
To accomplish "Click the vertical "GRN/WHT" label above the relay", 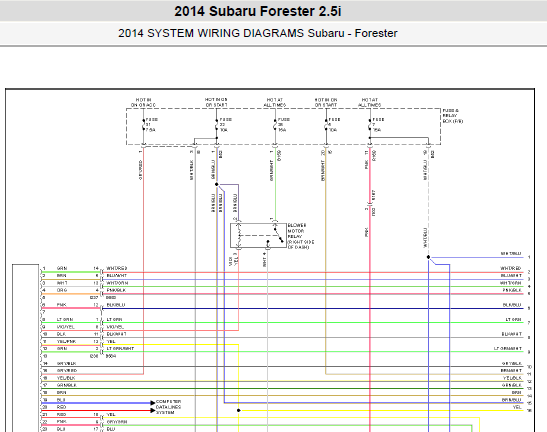I will pyautogui.click(x=271, y=170).
